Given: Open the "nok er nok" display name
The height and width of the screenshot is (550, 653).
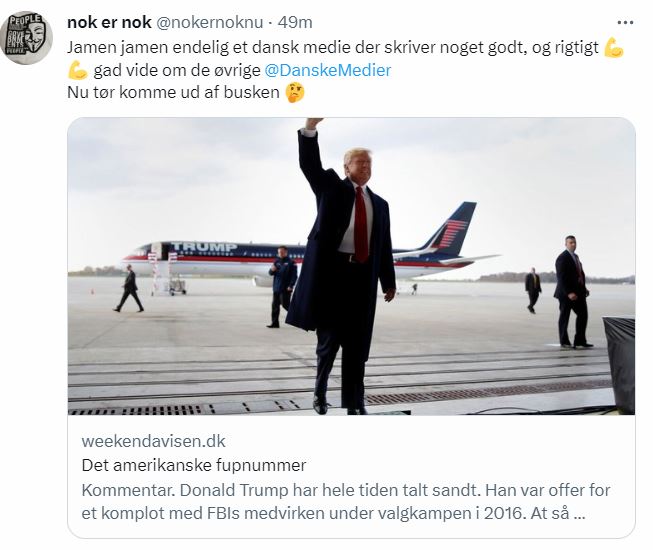Looking at the screenshot, I should [109, 22].
